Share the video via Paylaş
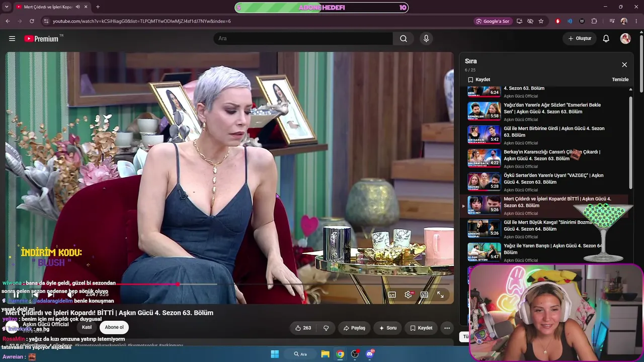Screen dimensions: 644x362 [x=354, y=328]
